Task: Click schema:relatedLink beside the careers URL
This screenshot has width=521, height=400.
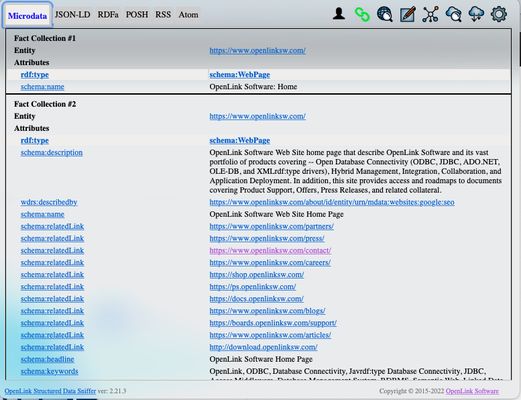Action: [x=52, y=263]
